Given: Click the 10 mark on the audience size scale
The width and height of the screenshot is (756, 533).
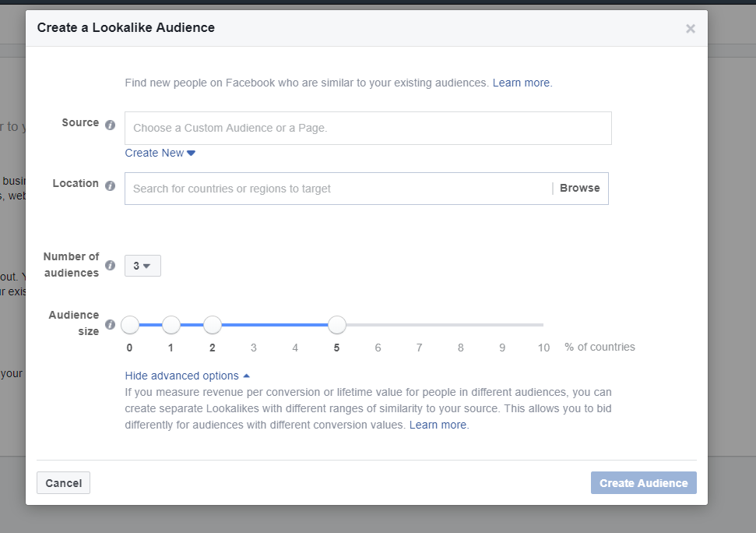Looking at the screenshot, I should pyautogui.click(x=543, y=348).
